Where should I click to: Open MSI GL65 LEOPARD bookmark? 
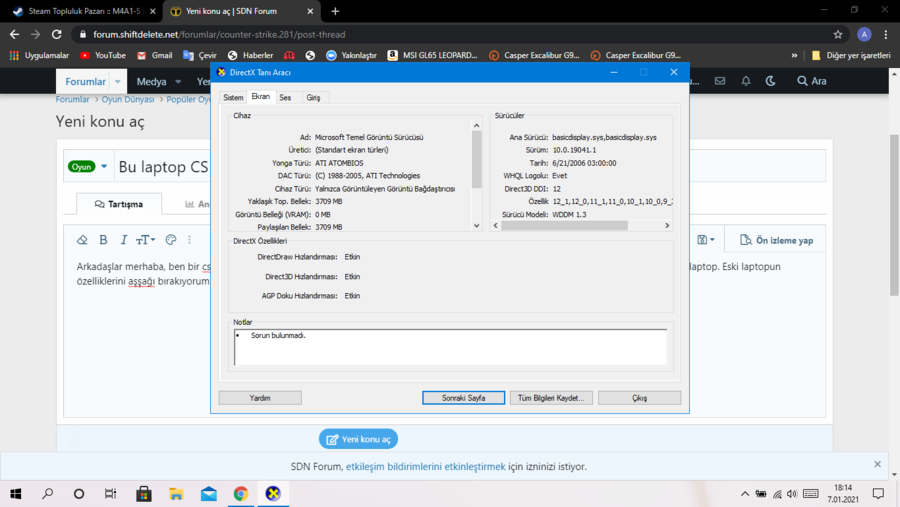pos(433,55)
